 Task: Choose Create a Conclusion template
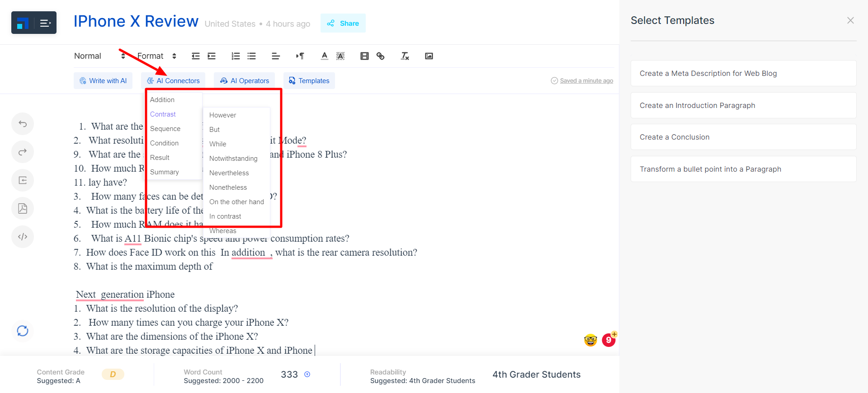coord(744,137)
